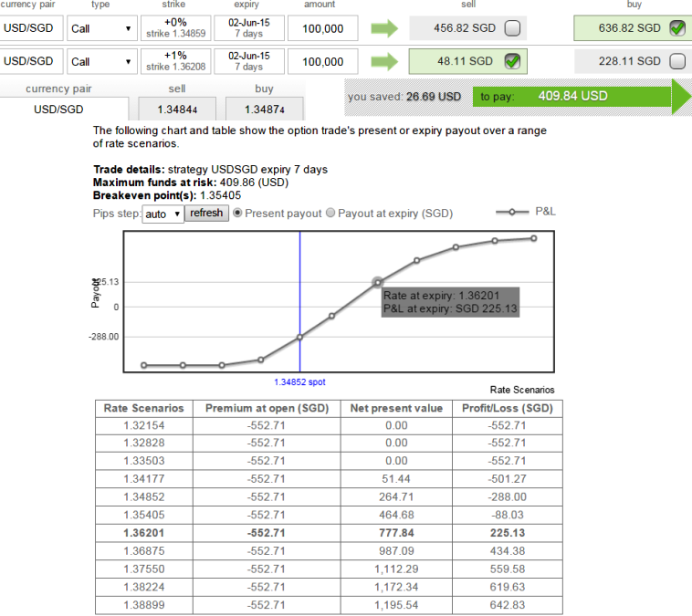Click bold profit/loss 225.13 cell
The width and height of the screenshot is (692, 616).
[x=508, y=533]
